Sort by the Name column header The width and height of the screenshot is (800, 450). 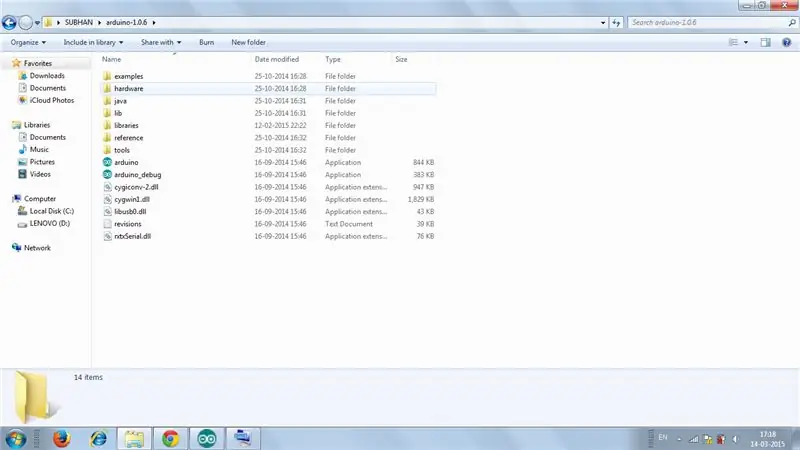click(112, 59)
